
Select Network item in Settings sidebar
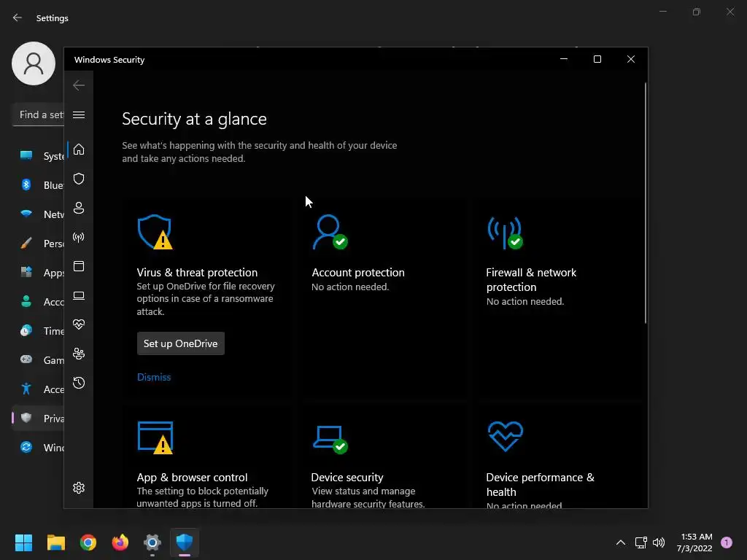[38, 214]
